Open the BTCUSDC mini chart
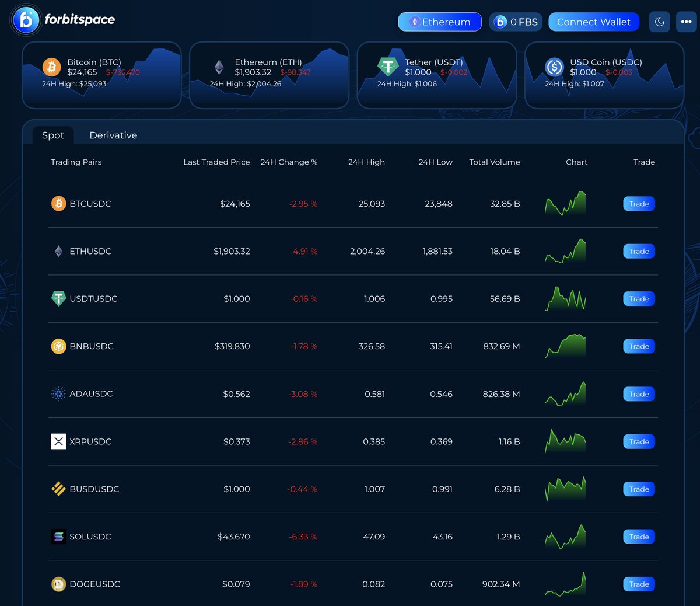This screenshot has height=606, width=700. 565,204
